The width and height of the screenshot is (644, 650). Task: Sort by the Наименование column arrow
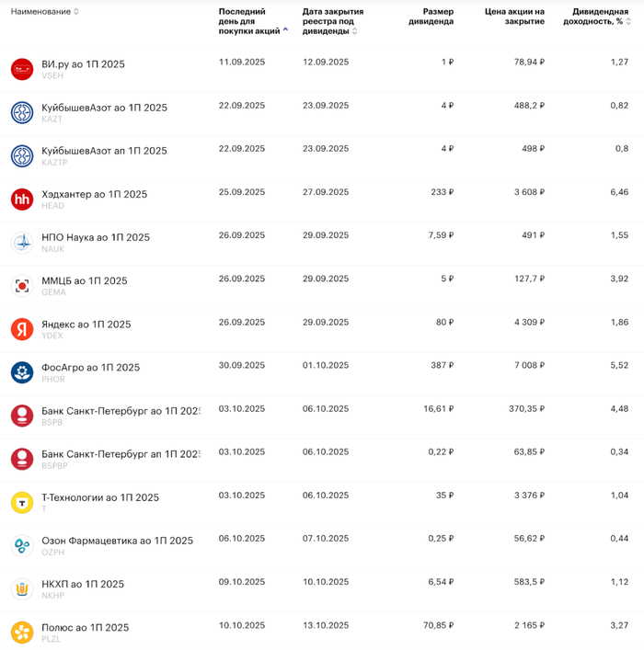tap(76, 12)
